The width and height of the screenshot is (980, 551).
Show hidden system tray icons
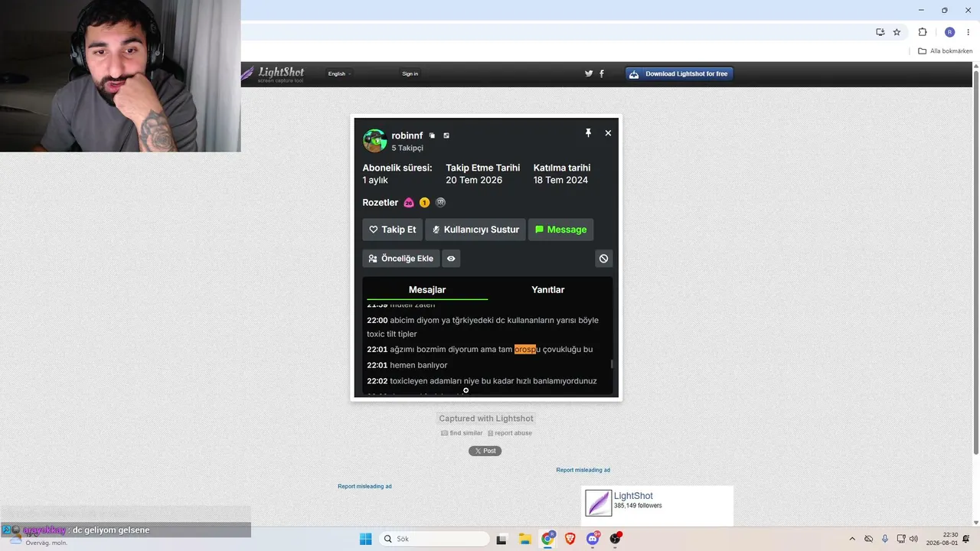(x=852, y=539)
